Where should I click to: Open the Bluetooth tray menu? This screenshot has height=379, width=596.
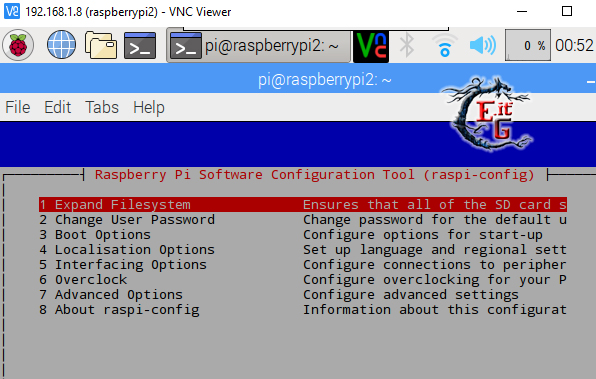pos(407,45)
